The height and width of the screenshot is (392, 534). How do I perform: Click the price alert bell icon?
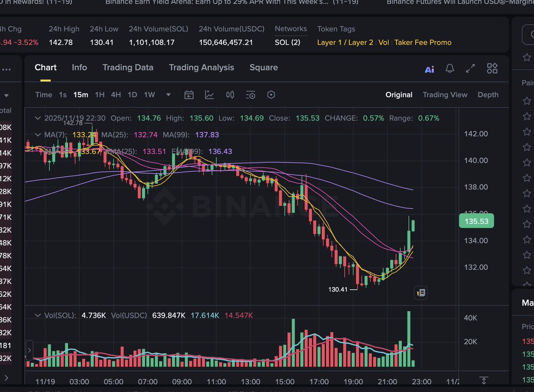(450, 69)
